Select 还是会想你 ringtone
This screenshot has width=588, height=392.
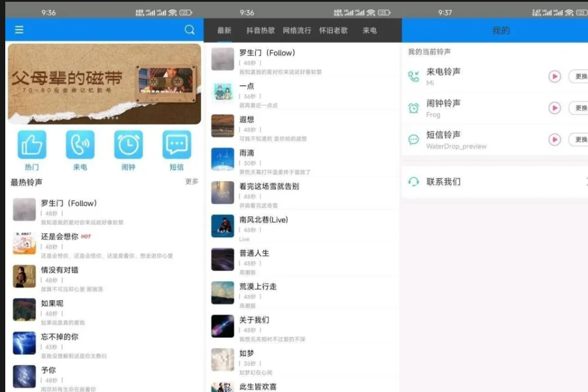point(104,243)
